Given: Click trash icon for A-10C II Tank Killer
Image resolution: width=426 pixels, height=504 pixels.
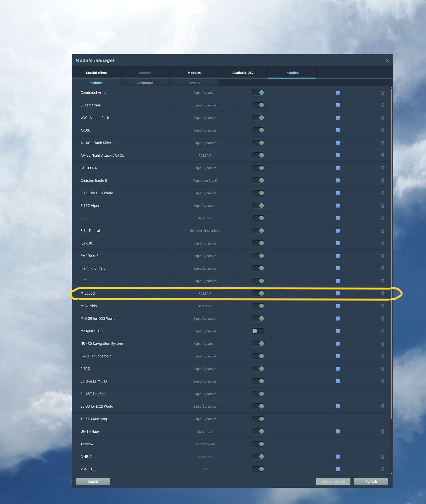Looking at the screenshot, I should point(383,143).
